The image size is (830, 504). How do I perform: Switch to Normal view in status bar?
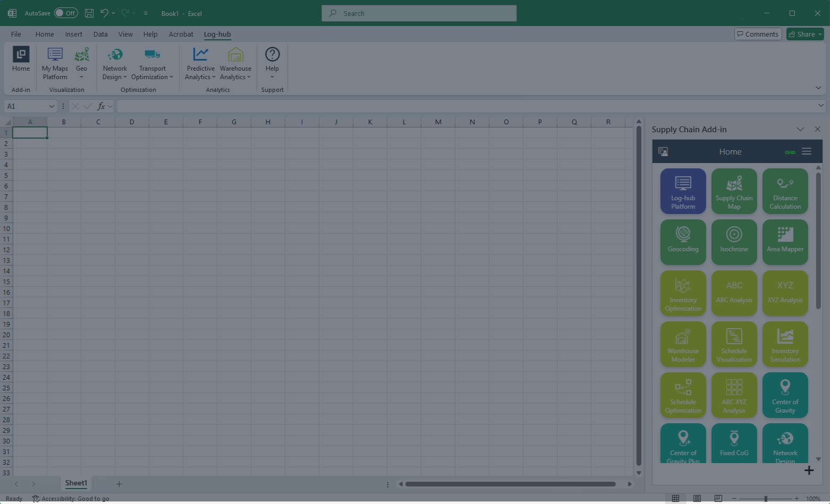675,498
